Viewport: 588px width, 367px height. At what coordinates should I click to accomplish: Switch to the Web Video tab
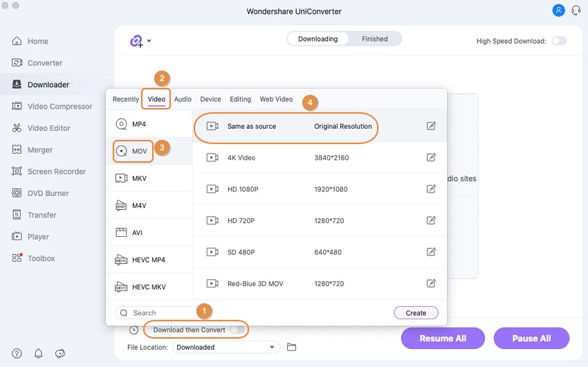click(x=276, y=99)
